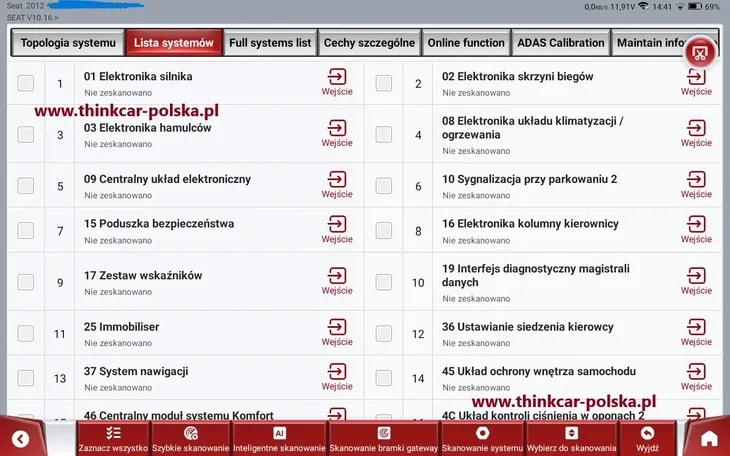
Task: Go back with the left arrow button
Action: (x=20, y=438)
